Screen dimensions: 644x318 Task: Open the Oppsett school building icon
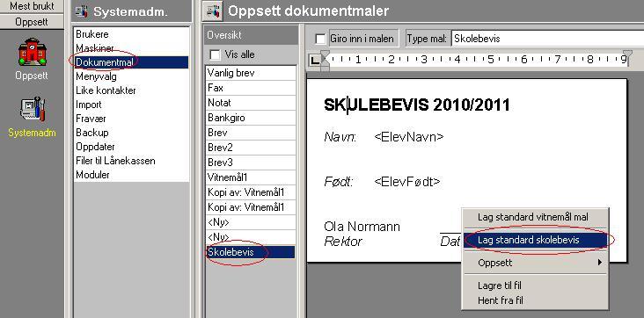click(32, 52)
